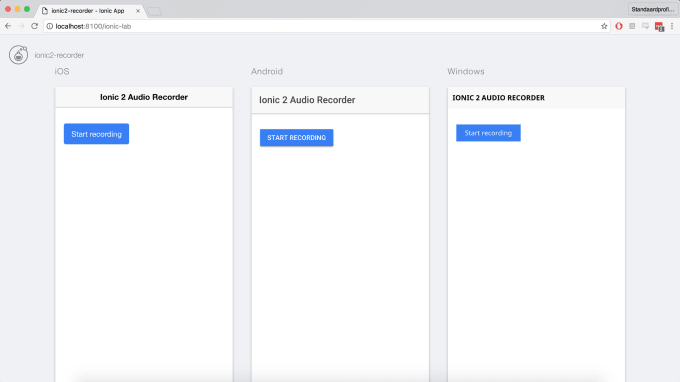Viewport: 680px width, 382px height.
Task: Start recording in the iOS preview
Action: pyautogui.click(x=96, y=134)
